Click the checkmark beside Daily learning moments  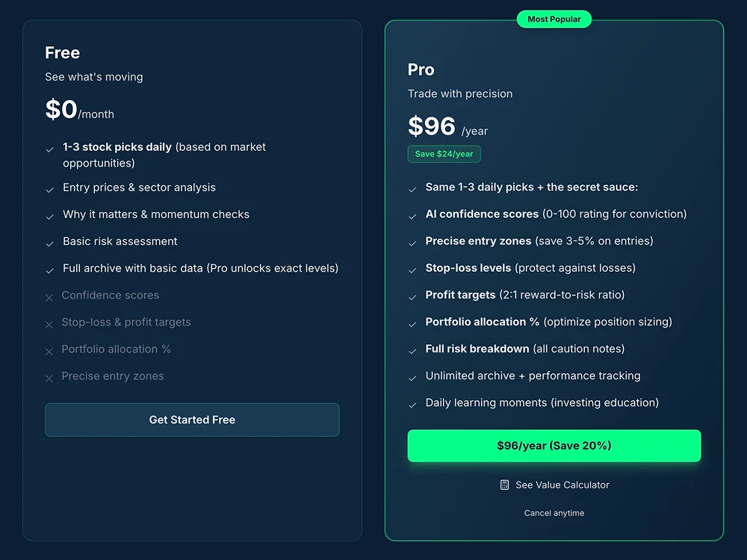tap(412, 403)
